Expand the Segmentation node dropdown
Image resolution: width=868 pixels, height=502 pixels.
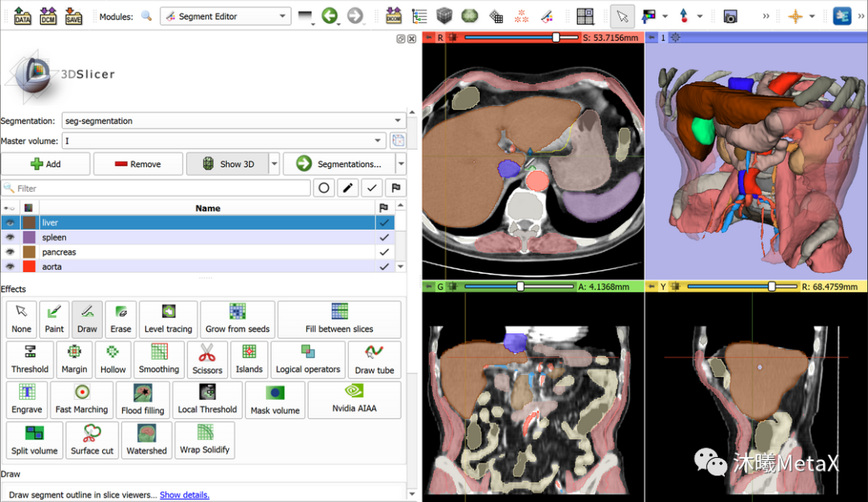(233, 121)
